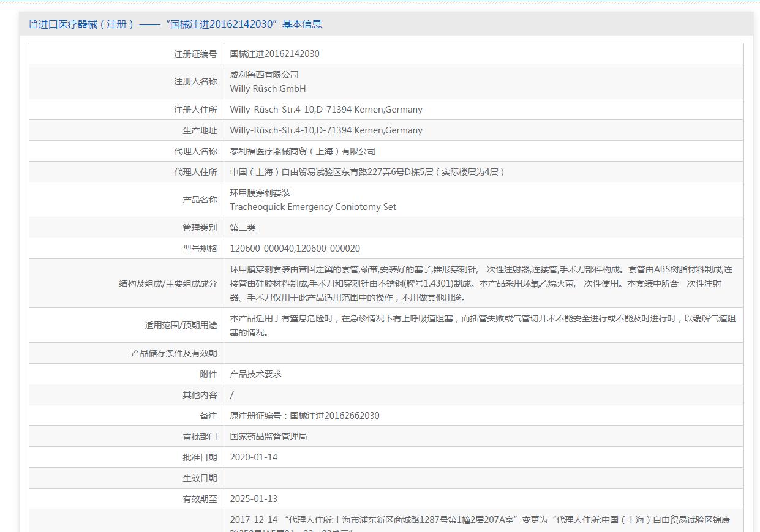Click the model spec 120600-000040,120600-000020 value
This screenshot has width=760, height=532.
pyautogui.click(x=295, y=249)
